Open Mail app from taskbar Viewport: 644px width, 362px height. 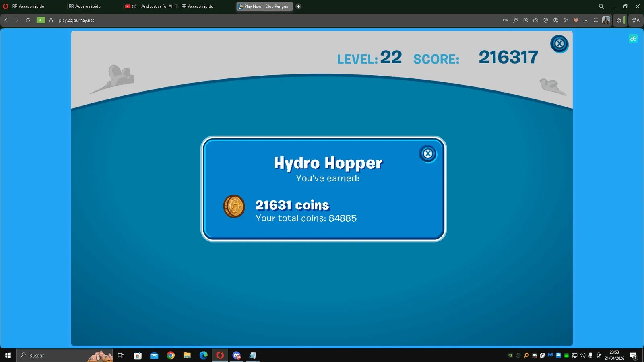[154, 356]
